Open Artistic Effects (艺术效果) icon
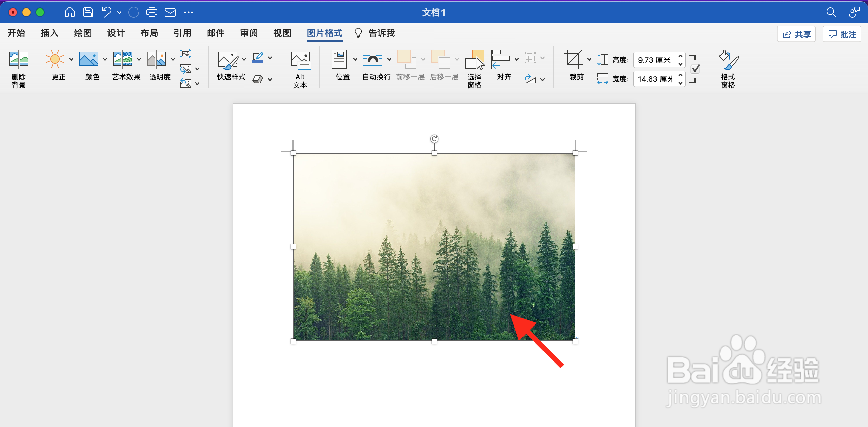 tap(122, 59)
